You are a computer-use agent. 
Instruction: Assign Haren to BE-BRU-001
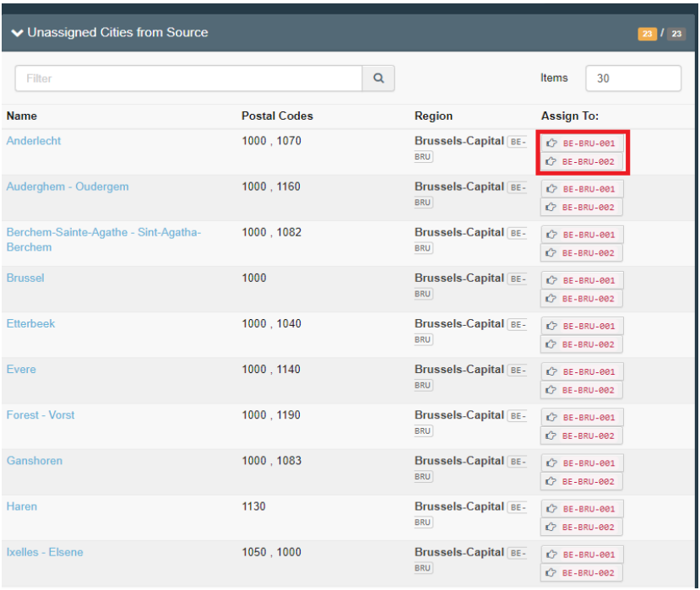(582, 509)
